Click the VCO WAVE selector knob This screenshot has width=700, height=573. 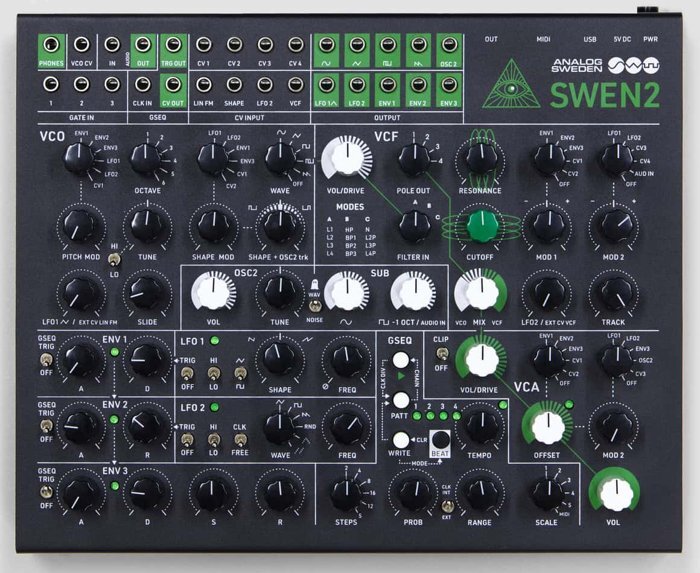(280, 159)
